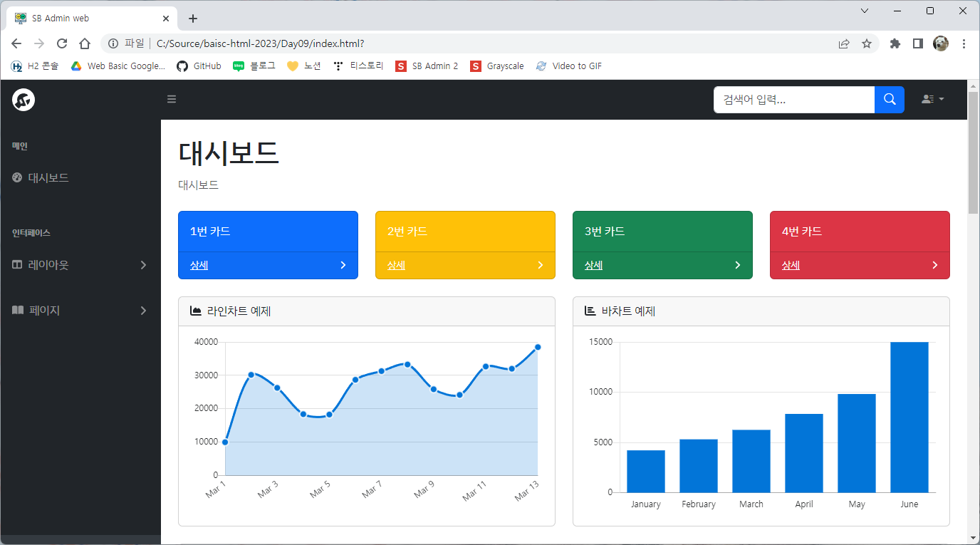Open 상세 link on 2번 카드

(x=397, y=265)
